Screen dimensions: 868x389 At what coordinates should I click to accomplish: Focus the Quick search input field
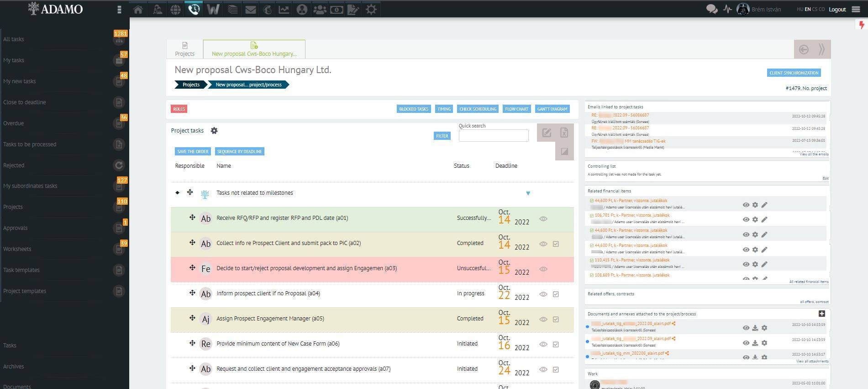coord(493,135)
